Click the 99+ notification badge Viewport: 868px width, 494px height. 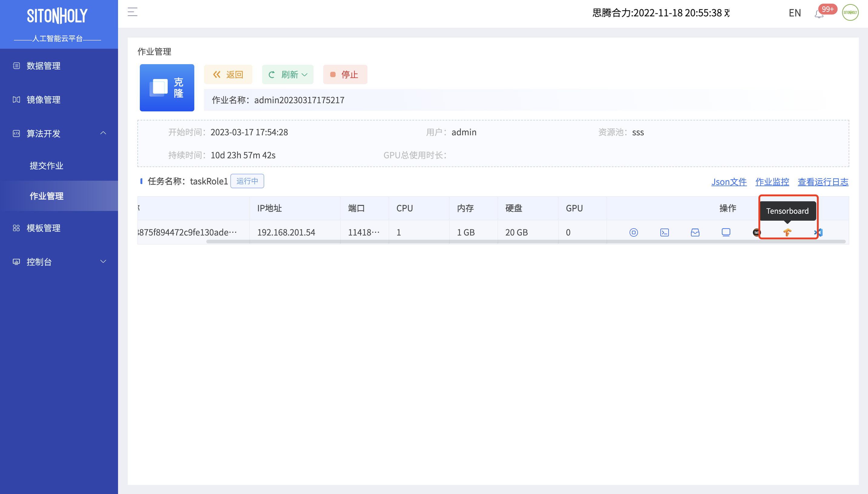pos(828,9)
